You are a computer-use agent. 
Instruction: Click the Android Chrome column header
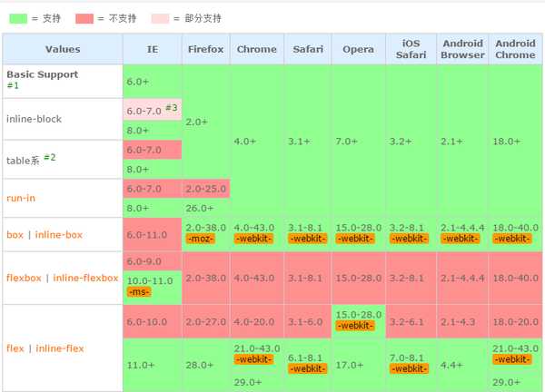[515, 49]
